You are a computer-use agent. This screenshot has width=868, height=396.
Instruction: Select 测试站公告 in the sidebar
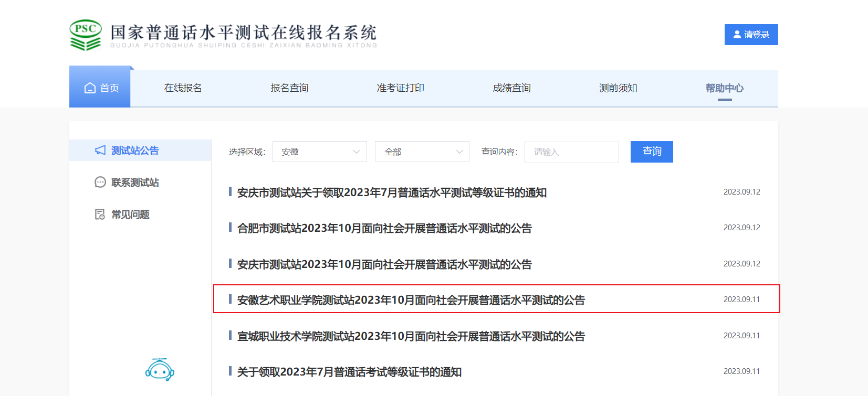(140, 151)
